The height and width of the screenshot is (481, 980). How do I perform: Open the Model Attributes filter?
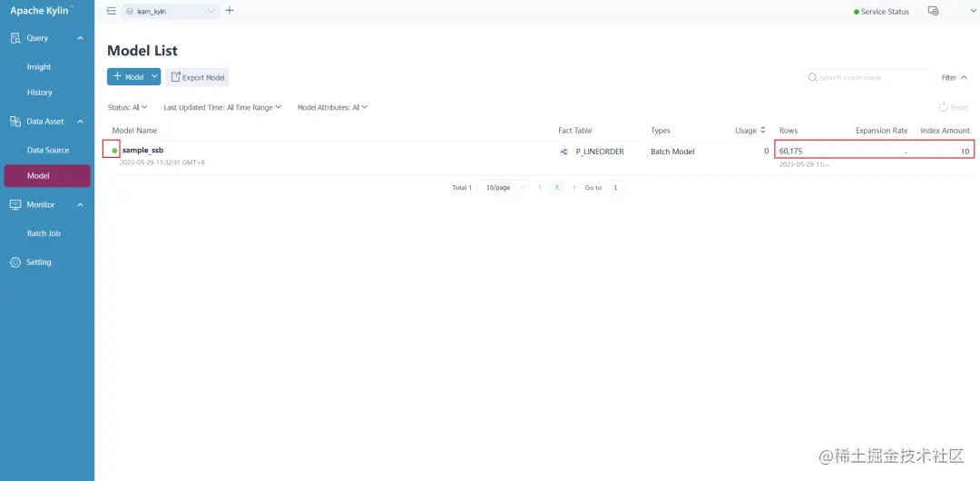[x=332, y=108]
